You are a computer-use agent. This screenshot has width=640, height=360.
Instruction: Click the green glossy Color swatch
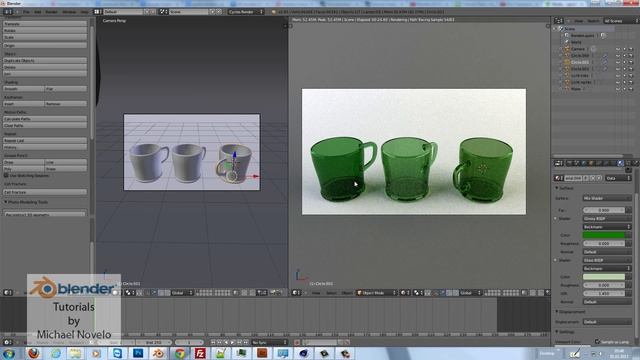(604, 235)
